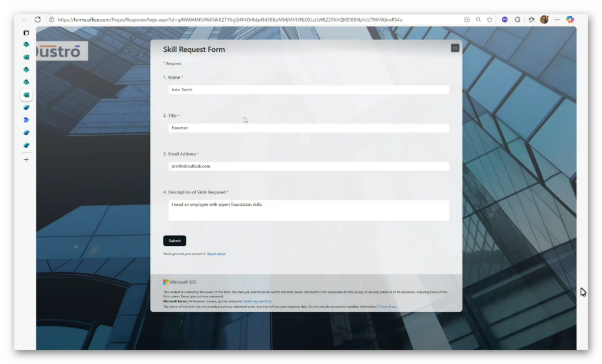The width and height of the screenshot is (602, 364).
Task: Open the Extensions puzzle-piece icon
Action: tap(517, 19)
